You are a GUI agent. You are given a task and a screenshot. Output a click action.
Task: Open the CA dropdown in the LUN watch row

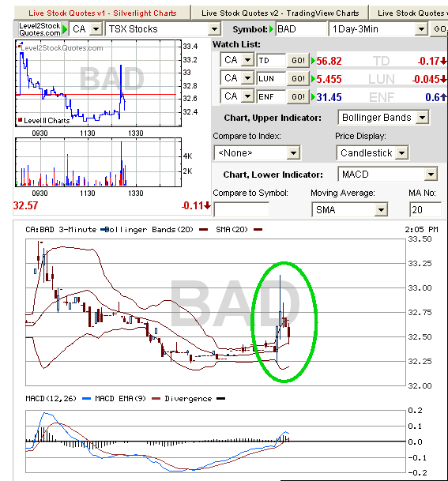click(x=237, y=78)
